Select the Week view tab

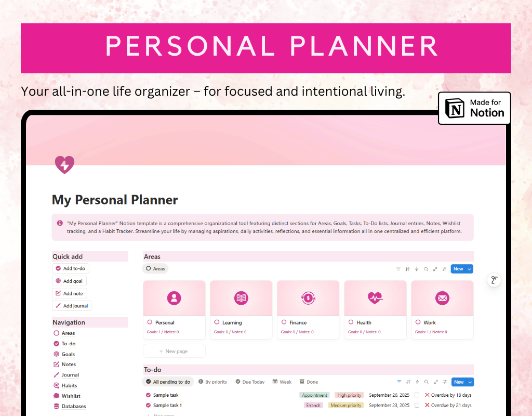pyautogui.click(x=282, y=382)
